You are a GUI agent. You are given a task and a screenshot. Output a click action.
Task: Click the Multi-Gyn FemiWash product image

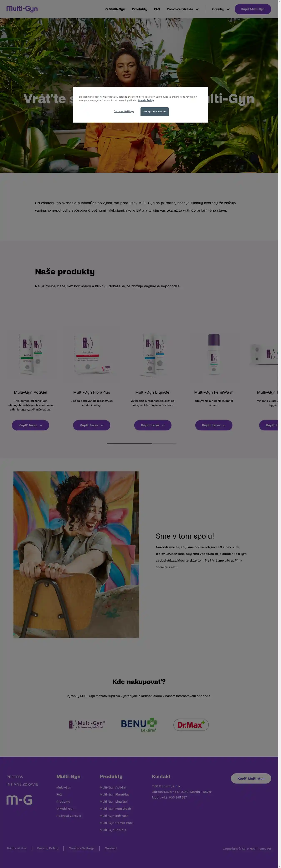point(214,354)
